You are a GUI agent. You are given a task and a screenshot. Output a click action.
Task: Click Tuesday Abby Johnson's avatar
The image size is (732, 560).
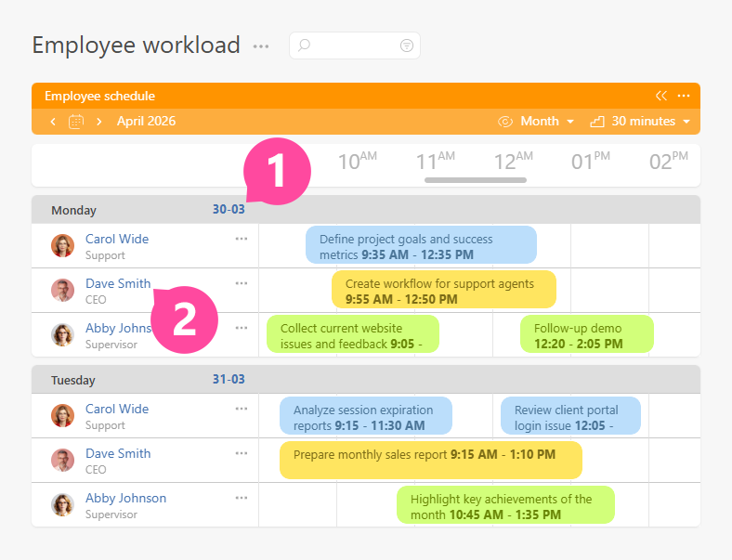[x=62, y=505]
